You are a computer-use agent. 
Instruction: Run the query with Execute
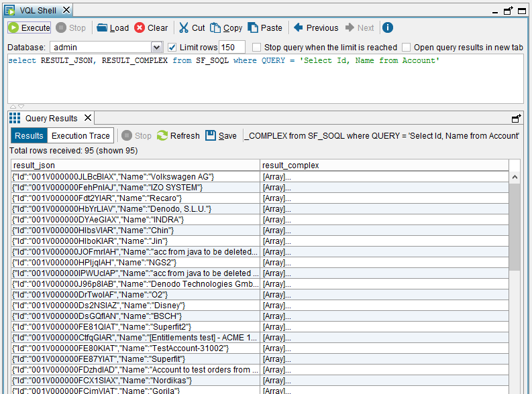point(29,27)
